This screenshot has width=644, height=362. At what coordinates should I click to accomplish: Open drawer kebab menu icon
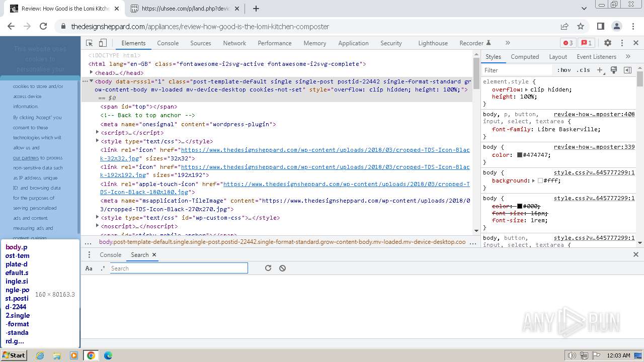(x=89, y=255)
